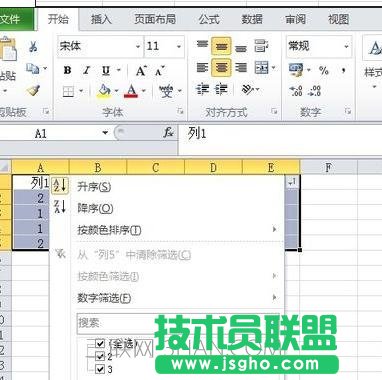Open the Name Box dropdown arrow
Viewport: 382px width, 380px height.
pos(105,133)
